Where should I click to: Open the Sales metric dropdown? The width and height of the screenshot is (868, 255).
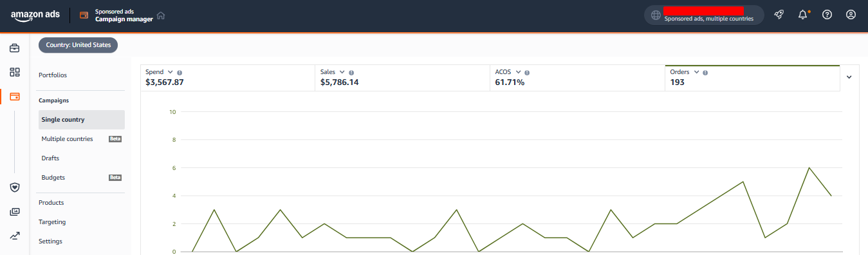[x=342, y=72]
